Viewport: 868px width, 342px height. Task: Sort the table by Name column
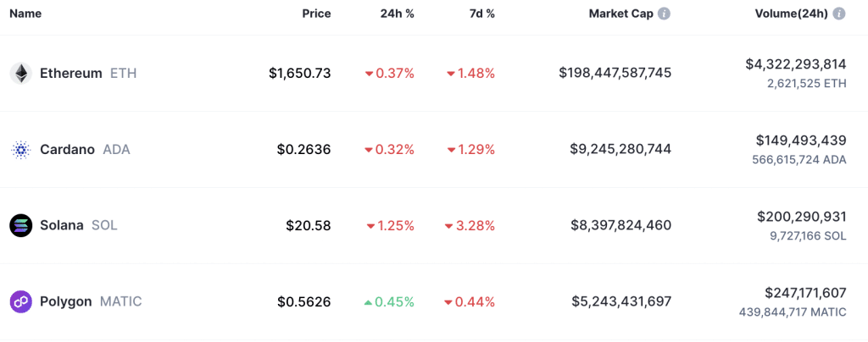[x=25, y=14]
